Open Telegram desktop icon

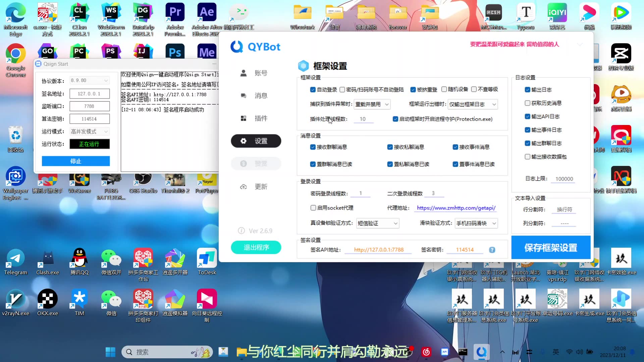16,261
